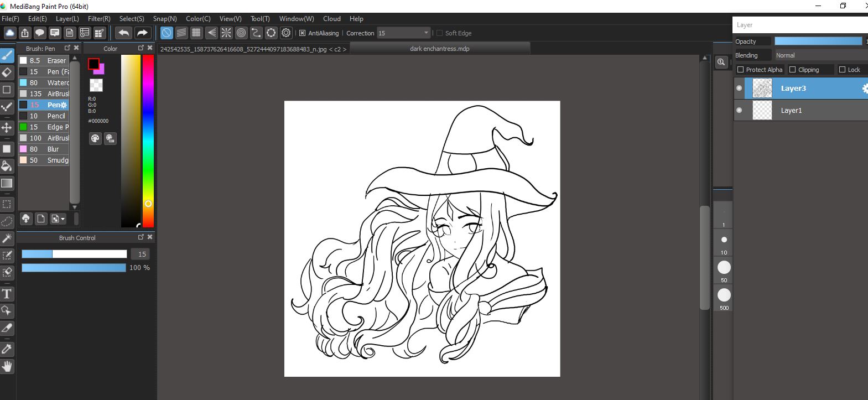Open the Correction value dropdown
868x400 pixels.
pyautogui.click(x=403, y=33)
